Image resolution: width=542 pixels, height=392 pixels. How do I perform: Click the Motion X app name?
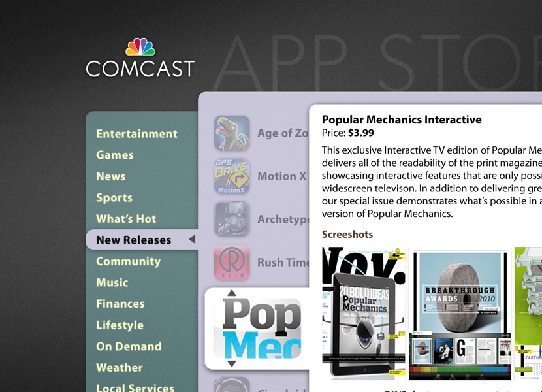coord(282,176)
